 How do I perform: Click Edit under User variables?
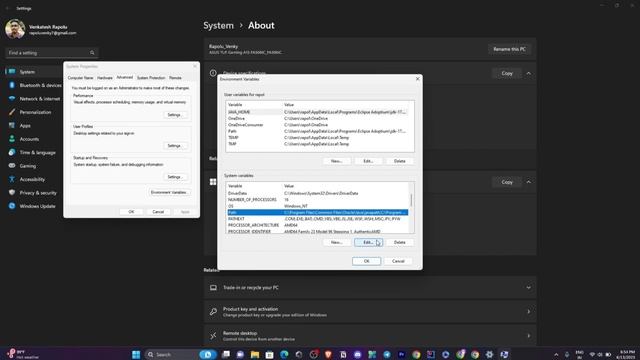(x=368, y=161)
